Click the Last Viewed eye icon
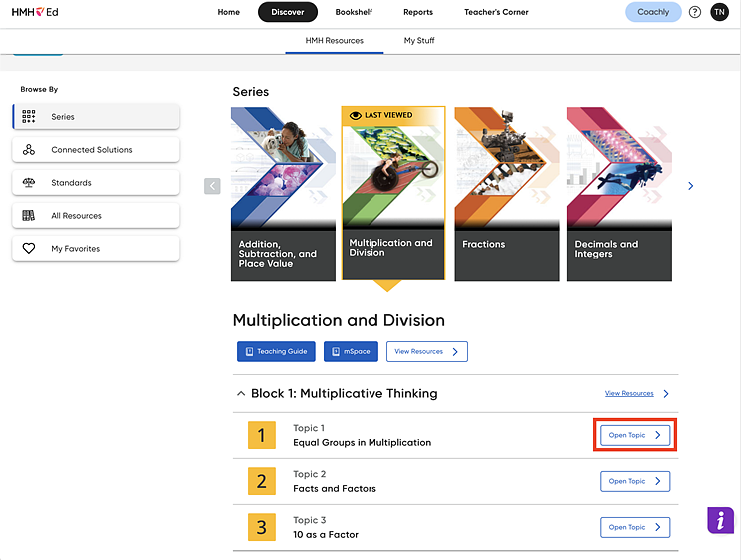 (x=355, y=115)
